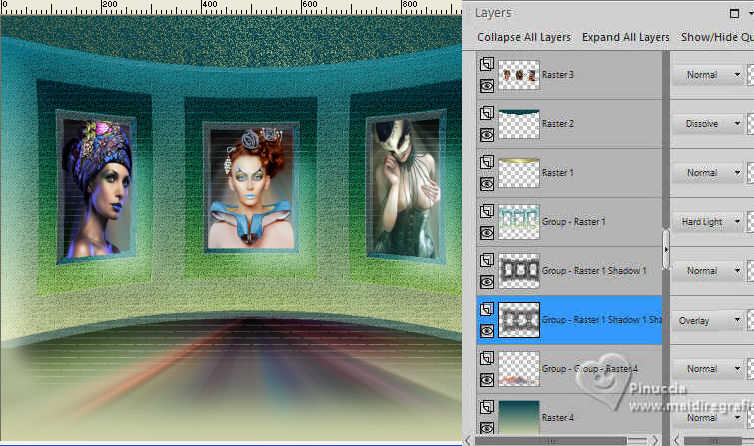Hide the Raster 1 layer eye icon
754x446 pixels.
[487, 184]
